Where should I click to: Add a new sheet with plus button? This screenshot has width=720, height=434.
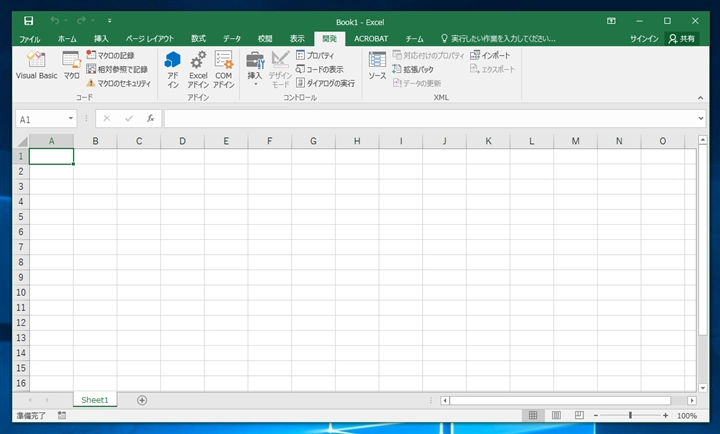[x=142, y=400]
